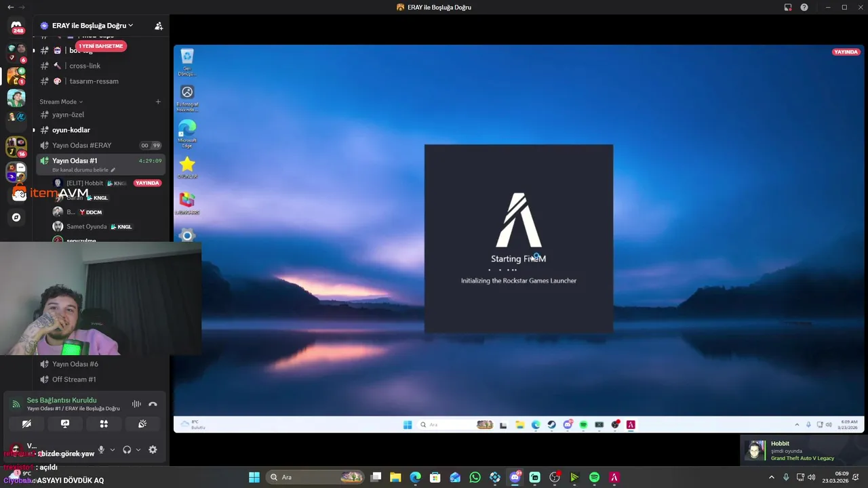This screenshot has width=868, height=488.
Task: Turn on camera in voice panel
Action: tap(26, 424)
